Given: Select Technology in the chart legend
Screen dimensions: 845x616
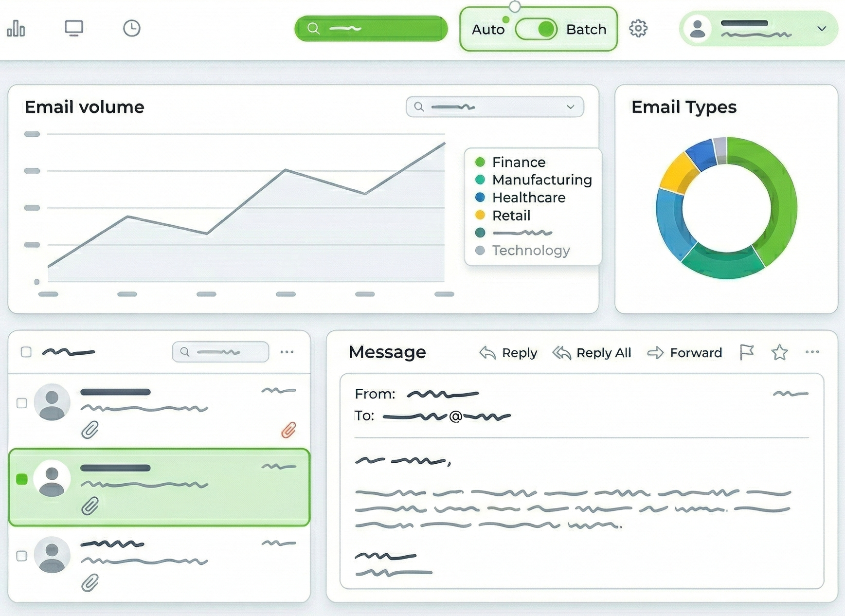Looking at the screenshot, I should pyautogui.click(x=531, y=251).
